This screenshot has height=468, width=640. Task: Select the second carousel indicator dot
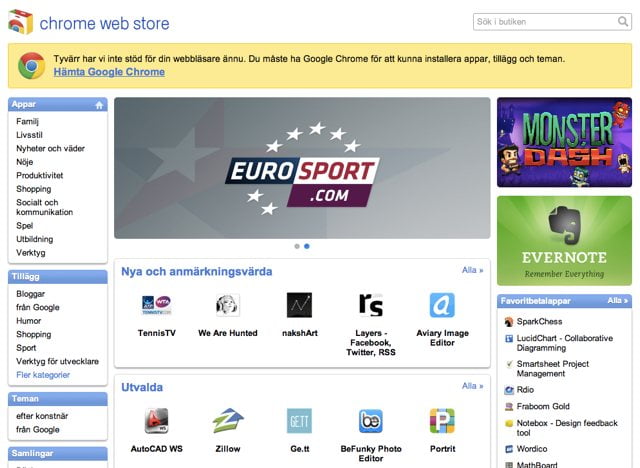tap(307, 245)
